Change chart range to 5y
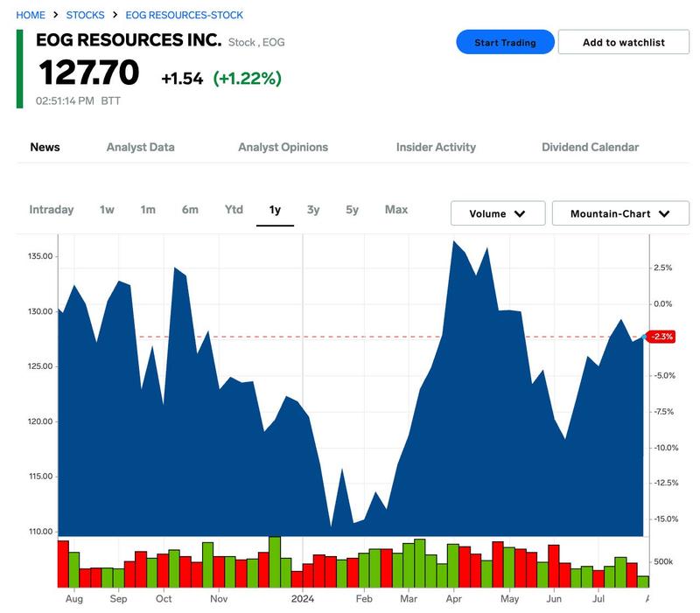The height and width of the screenshot is (613, 700). pyautogui.click(x=353, y=210)
